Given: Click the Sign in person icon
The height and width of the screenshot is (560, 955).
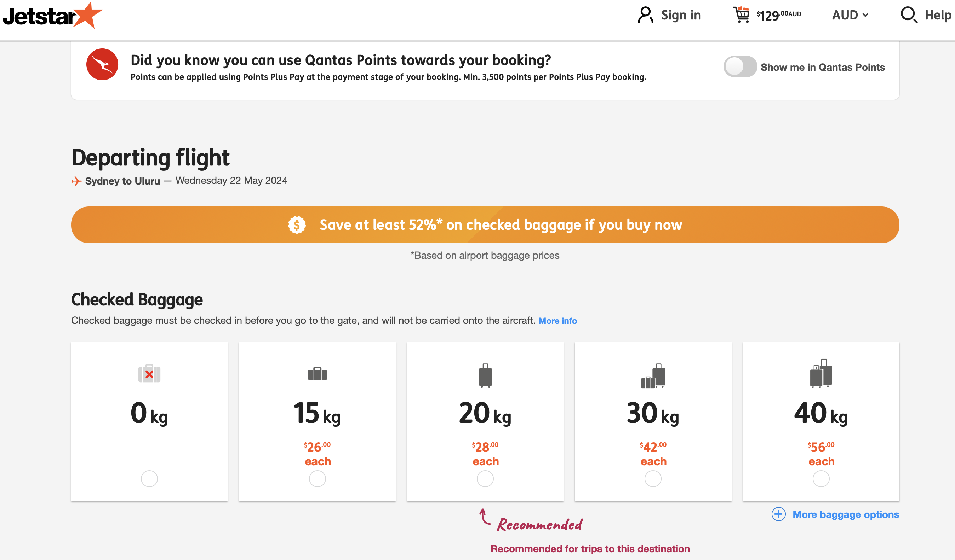Looking at the screenshot, I should click(x=645, y=15).
